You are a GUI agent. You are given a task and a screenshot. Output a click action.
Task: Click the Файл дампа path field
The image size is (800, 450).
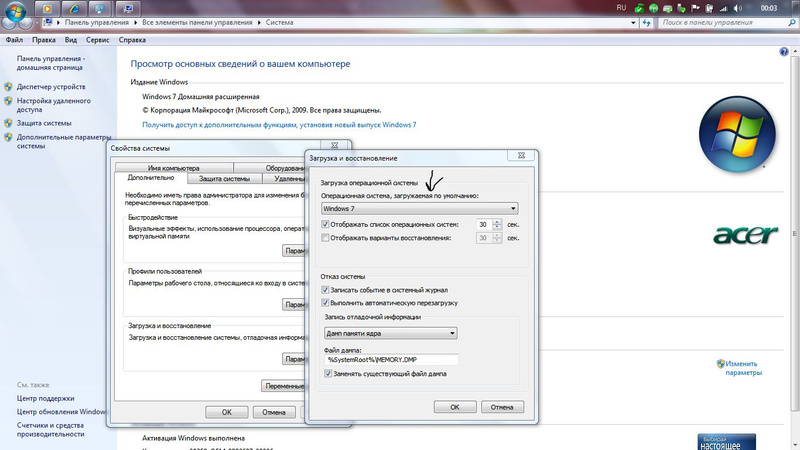pos(391,360)
